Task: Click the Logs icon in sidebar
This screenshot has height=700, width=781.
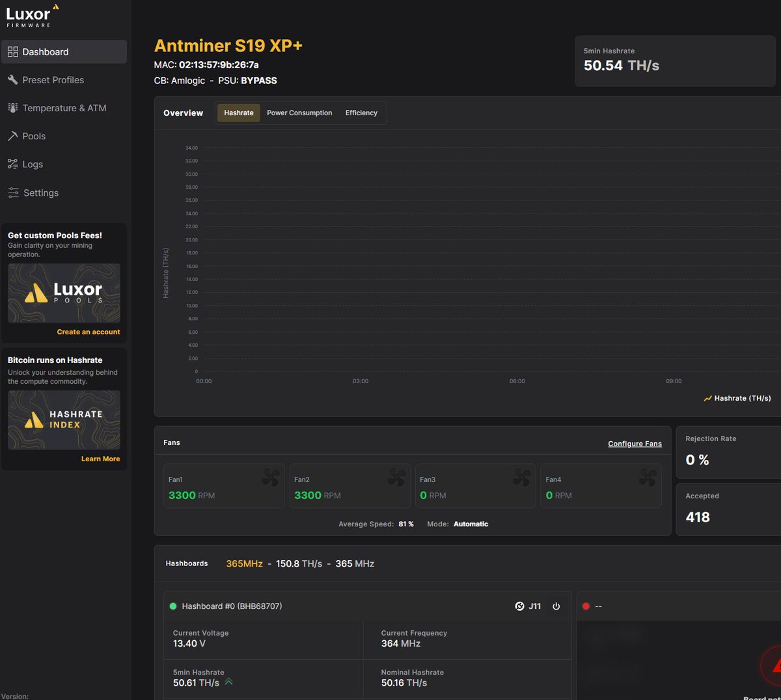Action: [x=13, y=164]
